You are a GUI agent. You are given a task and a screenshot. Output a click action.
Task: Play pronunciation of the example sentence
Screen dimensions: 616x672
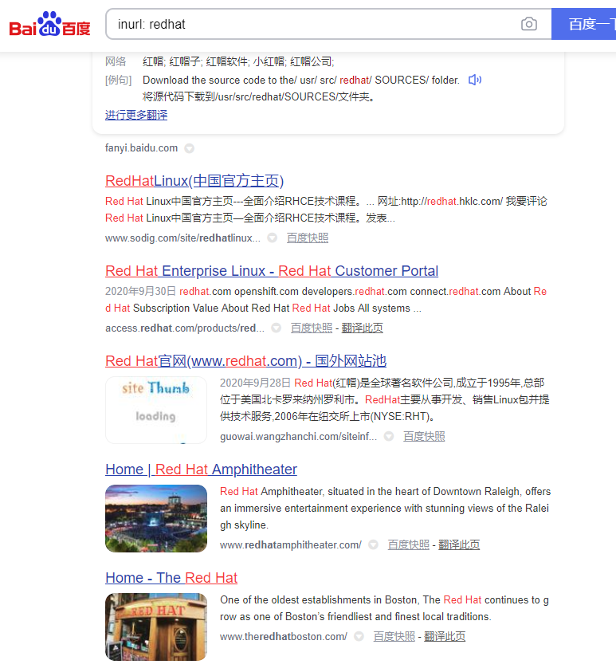point(475,80)
